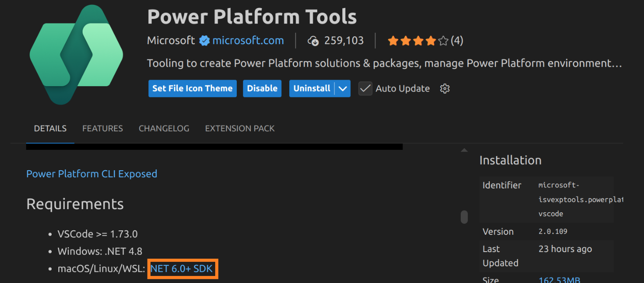
Task: Toggle the Auto Update checkbox
Action: click(365, 88)
